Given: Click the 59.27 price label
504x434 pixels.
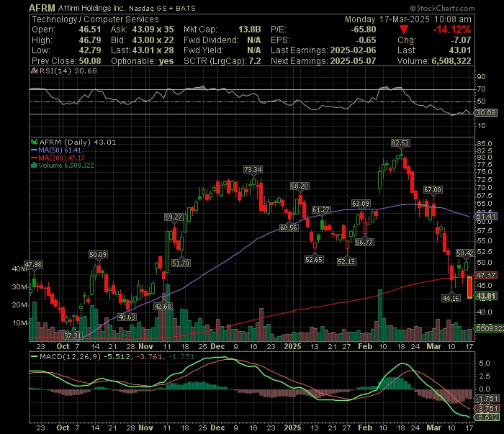Looking at the screenshot, I should (174, 217).
